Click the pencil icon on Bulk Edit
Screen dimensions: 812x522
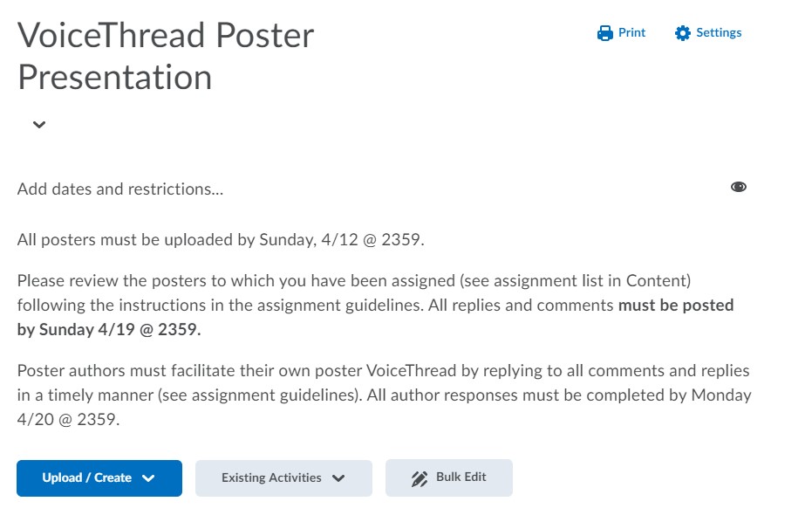[x=420, y=478]
